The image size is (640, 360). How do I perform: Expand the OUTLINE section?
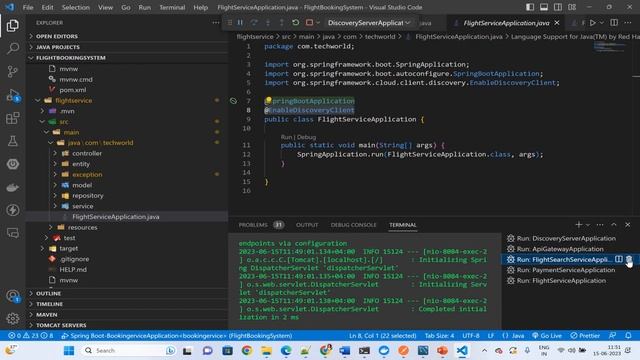127,293
